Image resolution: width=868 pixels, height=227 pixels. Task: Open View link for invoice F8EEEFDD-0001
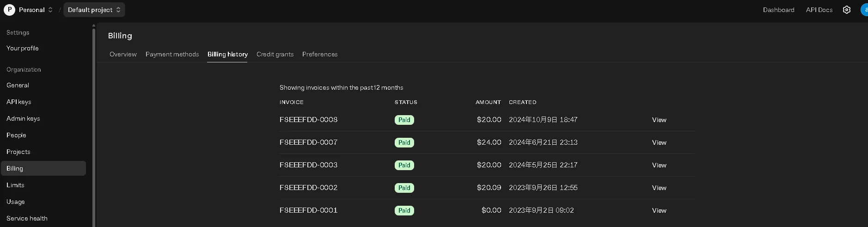(659, 210)
